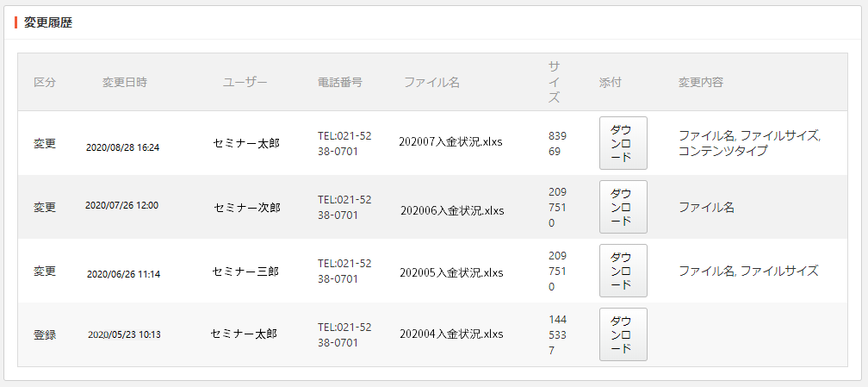Select the 変更日時 column header
This screenshot has height=387, width=868.
click(x=125, y=83)
